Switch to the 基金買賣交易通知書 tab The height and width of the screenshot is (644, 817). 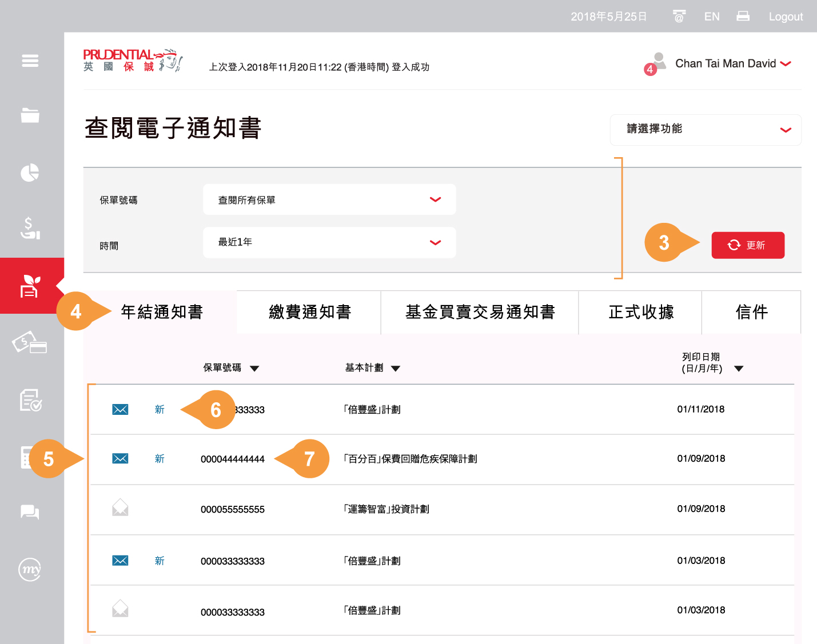480,312
